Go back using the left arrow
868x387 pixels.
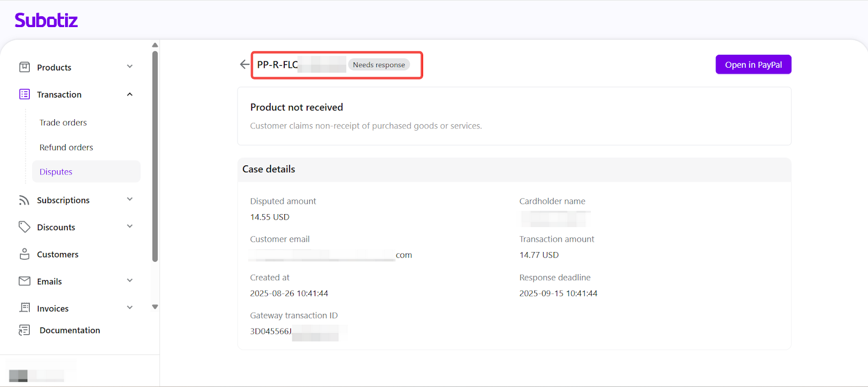point(245,64)
